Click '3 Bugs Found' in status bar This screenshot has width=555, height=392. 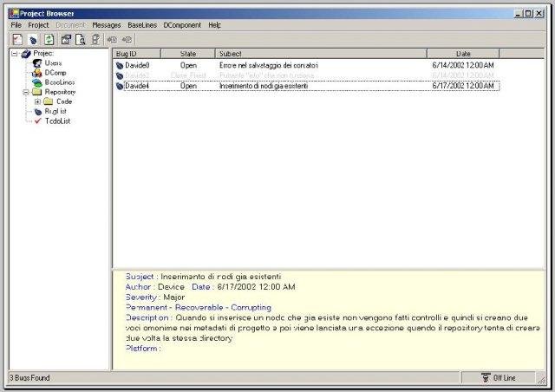(29, 378)
